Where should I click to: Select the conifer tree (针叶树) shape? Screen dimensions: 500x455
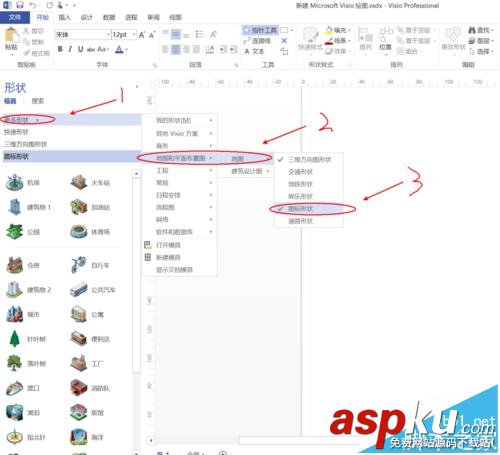(27, 339)
